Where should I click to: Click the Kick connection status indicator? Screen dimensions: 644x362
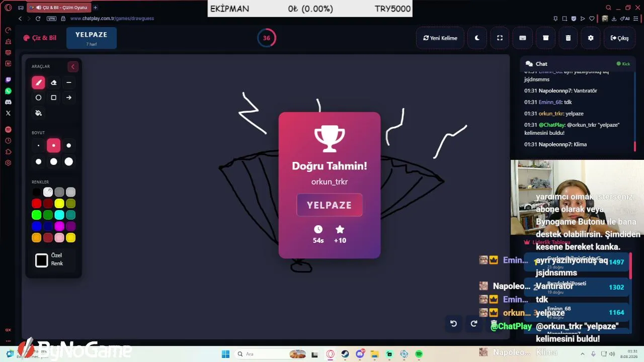tap(623, 64)
